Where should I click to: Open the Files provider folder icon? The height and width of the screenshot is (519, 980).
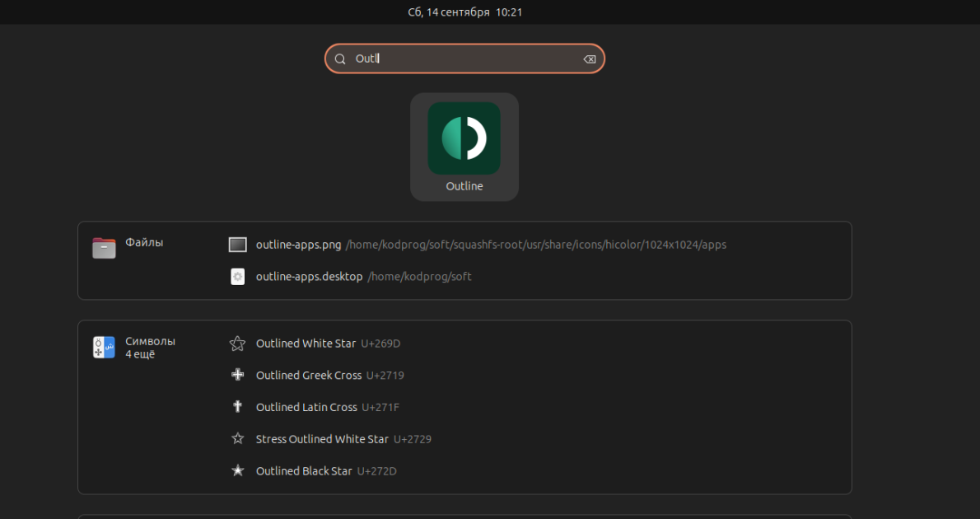click(x=104, y=248)
